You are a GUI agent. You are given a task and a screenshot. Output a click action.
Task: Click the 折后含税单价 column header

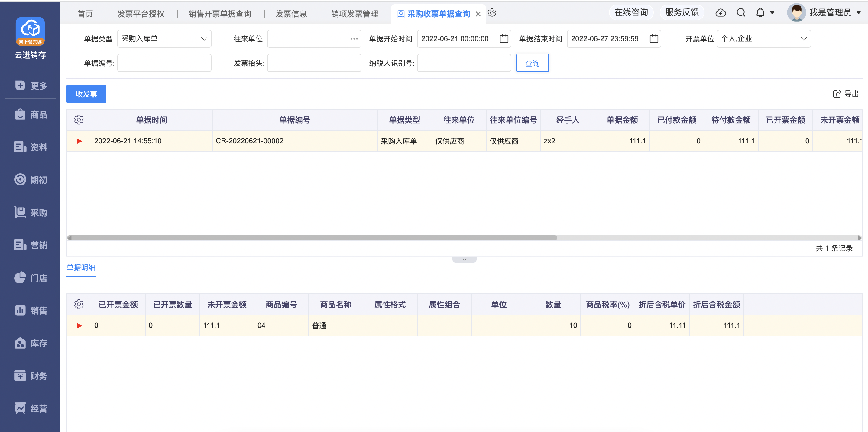point(662,304)
